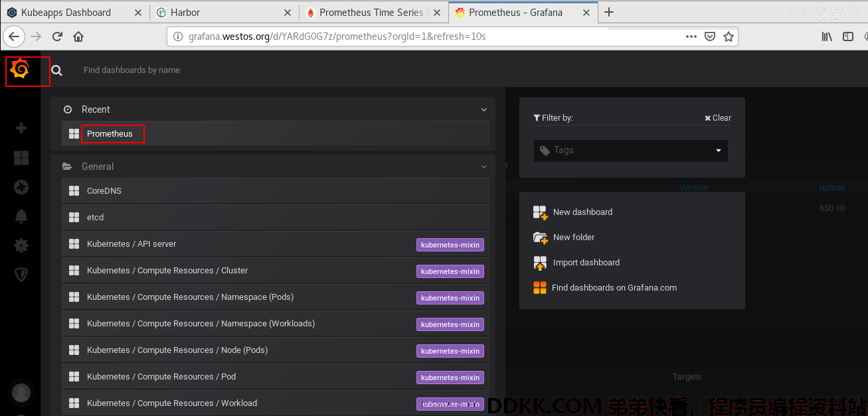Open Kubernetes / Compute Resources / Namespace (Pods)
868x416 pixels.
point(276,297)
